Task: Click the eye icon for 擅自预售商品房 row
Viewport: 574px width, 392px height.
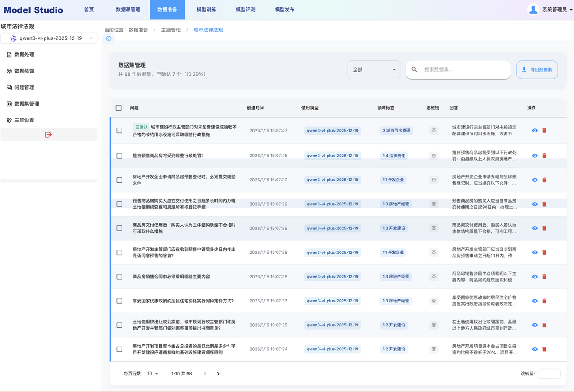Action: (535, 156)
